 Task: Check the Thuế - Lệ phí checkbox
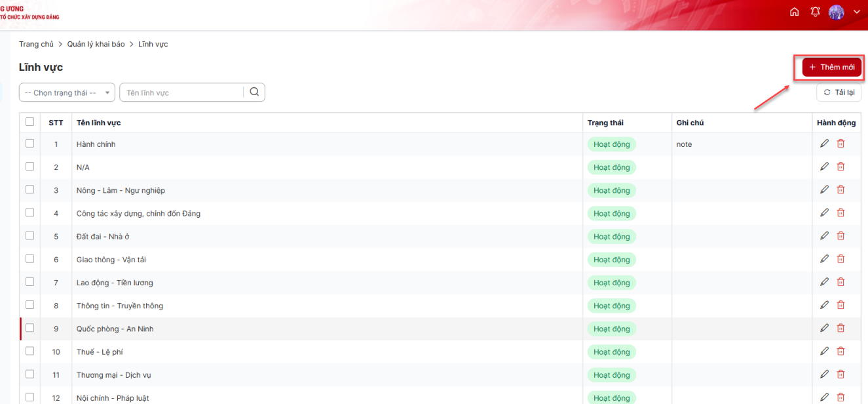[x=29, y=351]
